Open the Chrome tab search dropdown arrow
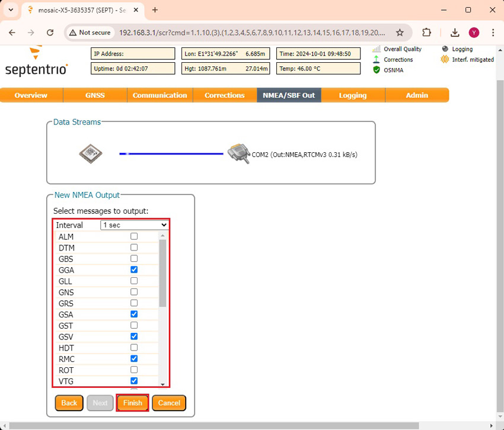Viewport: 504px width, 430px height. pyautogui.click(x=11, y=10)
